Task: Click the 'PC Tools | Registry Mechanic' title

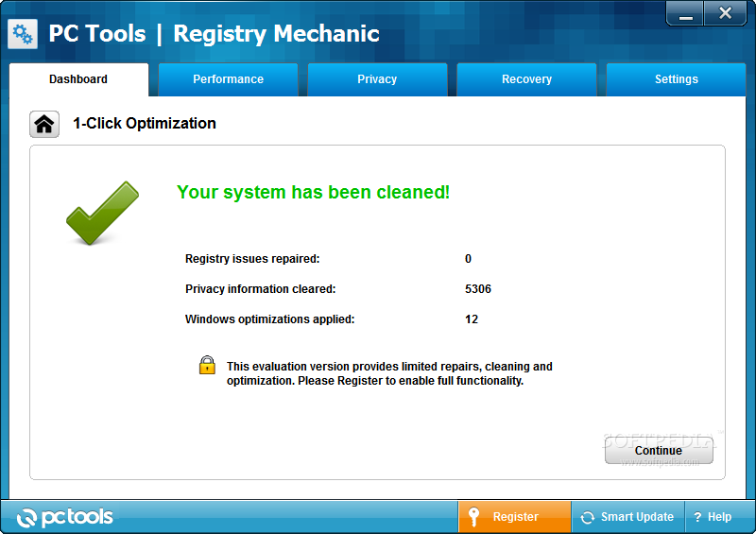Action: coord(215,34)
